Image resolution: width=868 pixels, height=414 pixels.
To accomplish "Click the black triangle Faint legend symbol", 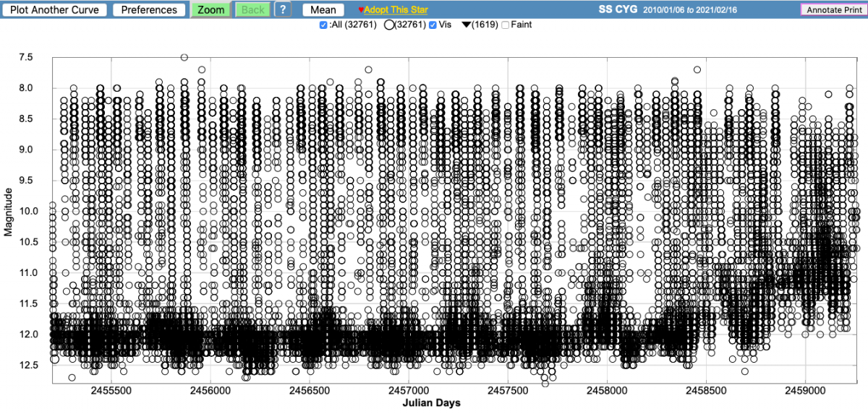I will tap(467, 25).
